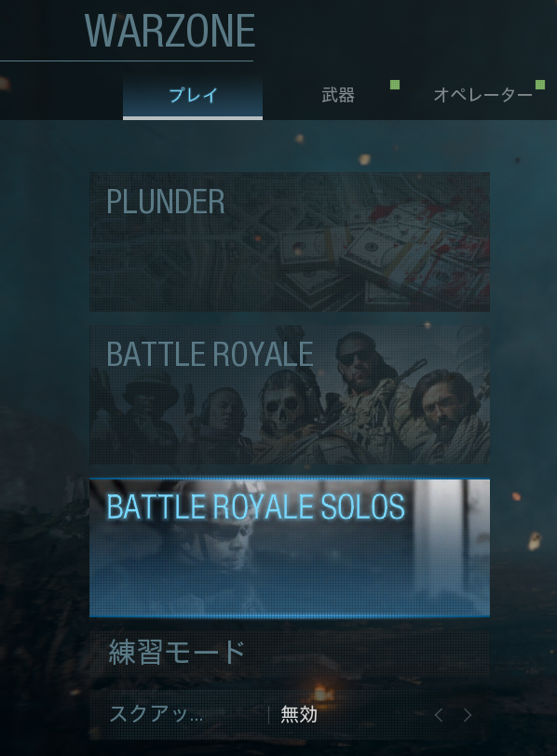Click green notification dot beside オペレーター

click(x=540, y=85)
